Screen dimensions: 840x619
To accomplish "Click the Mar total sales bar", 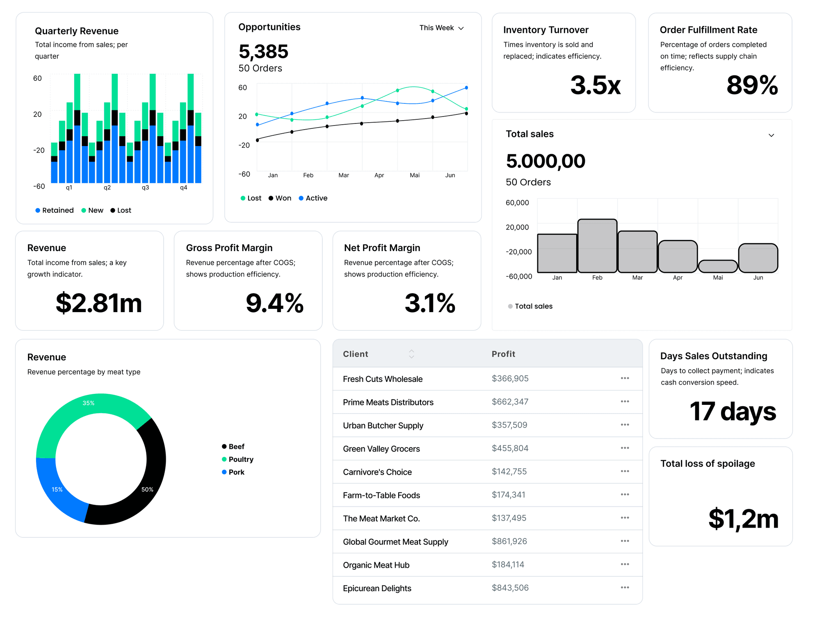I will [637, 252].
